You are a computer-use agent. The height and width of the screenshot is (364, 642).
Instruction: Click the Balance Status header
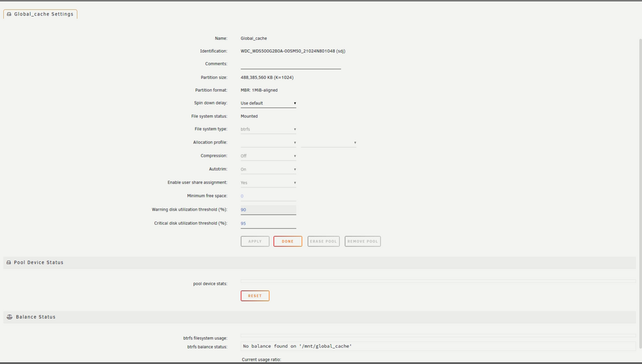(x=319, y=317)
